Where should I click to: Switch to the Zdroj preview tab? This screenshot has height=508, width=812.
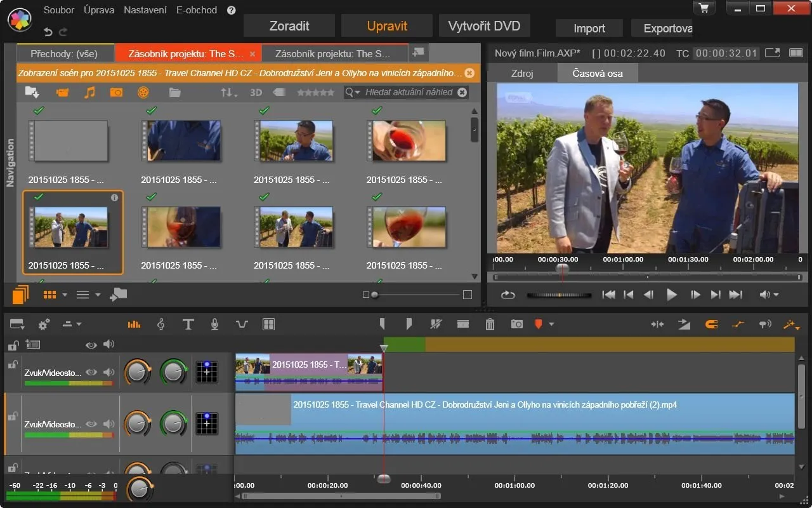click(x=522, y=74)
